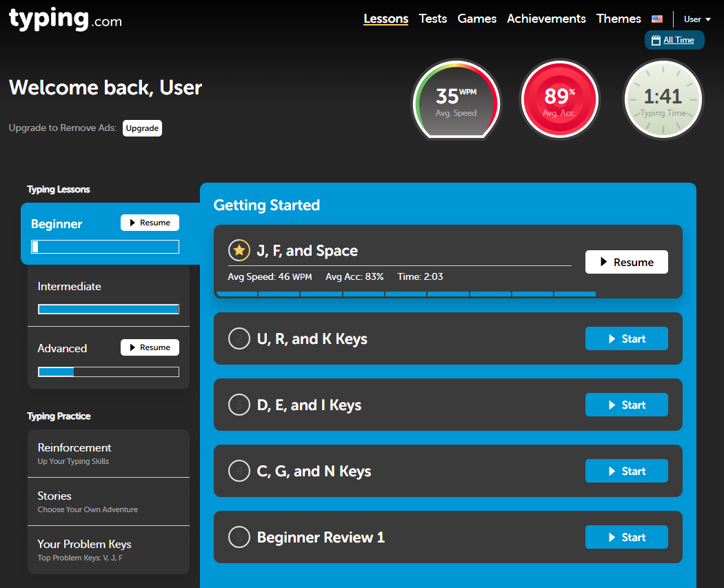Go to the Games tab

tap(477, 19)
